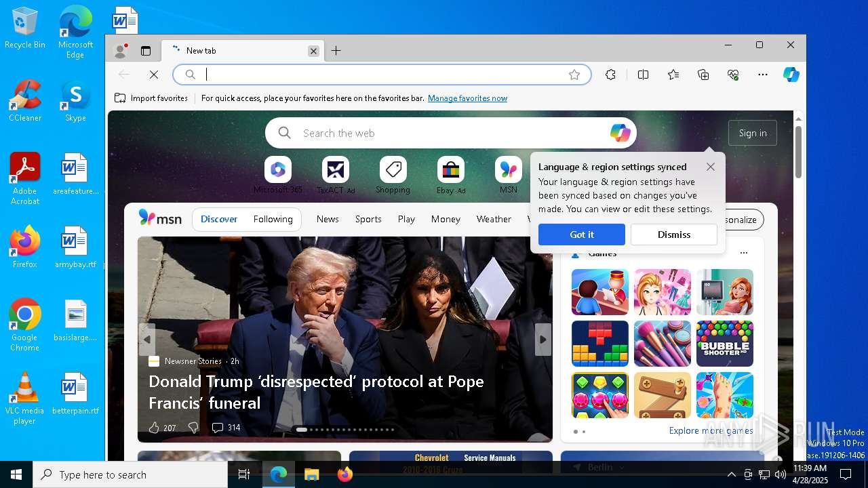The height and width of the screenshot is (488, 868).
Task: Open File Explorer from taskbar
Action: pyautogui.click(x=311, y=474)
